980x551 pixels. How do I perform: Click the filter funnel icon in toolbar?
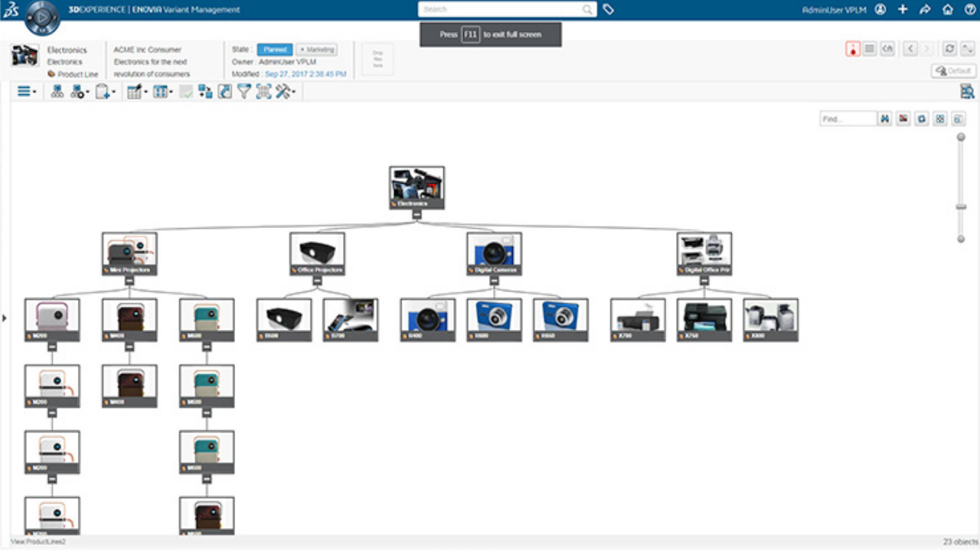click(x=244, y=92)
